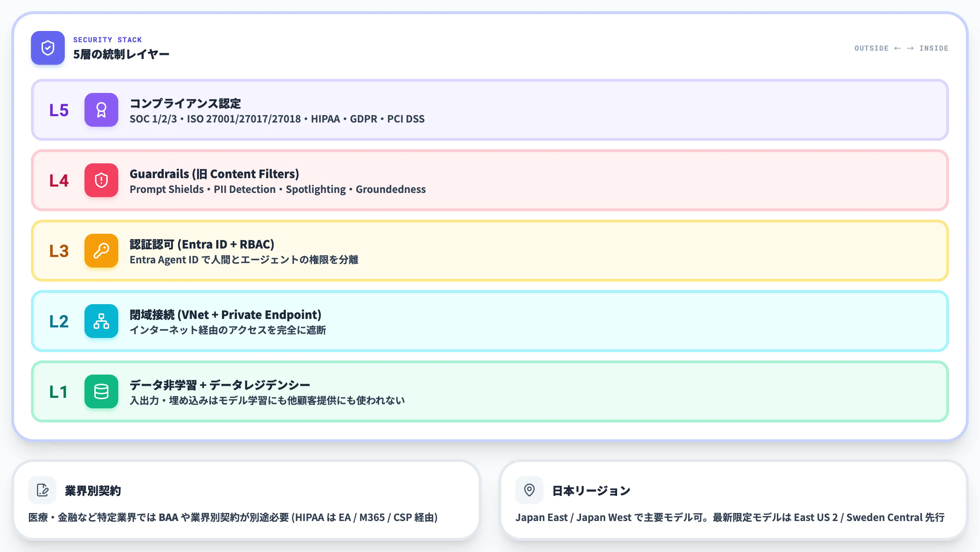Click the Entra Agent ID description line
980x552 pixels.
point(244,260)
